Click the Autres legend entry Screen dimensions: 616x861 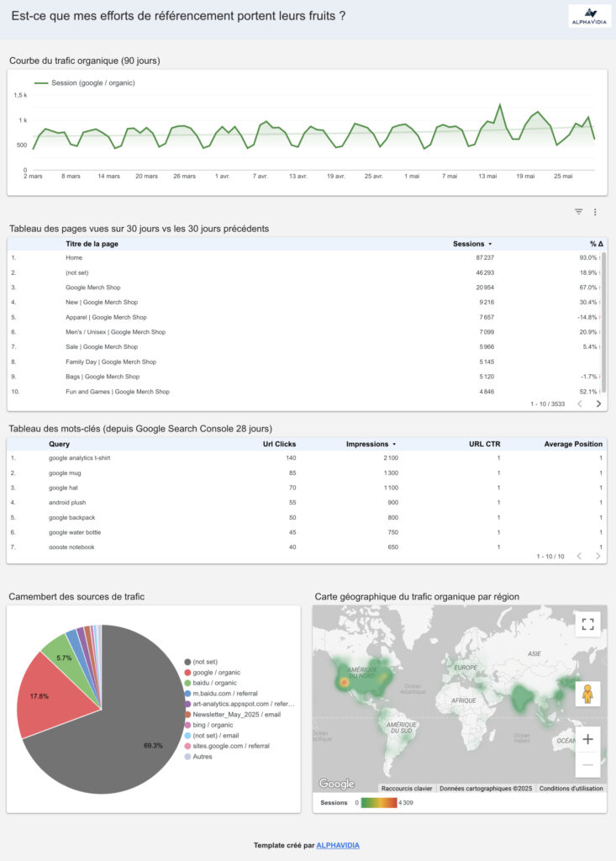(x=198, y=757)
